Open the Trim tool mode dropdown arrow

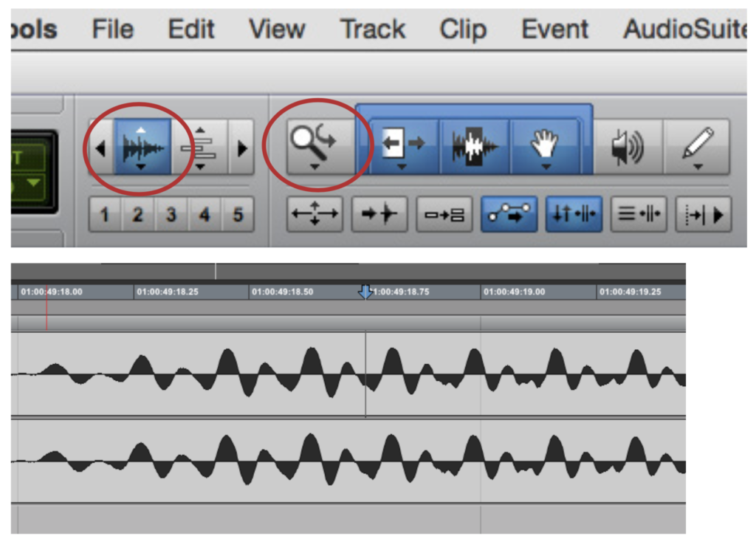tap(401, 167)
